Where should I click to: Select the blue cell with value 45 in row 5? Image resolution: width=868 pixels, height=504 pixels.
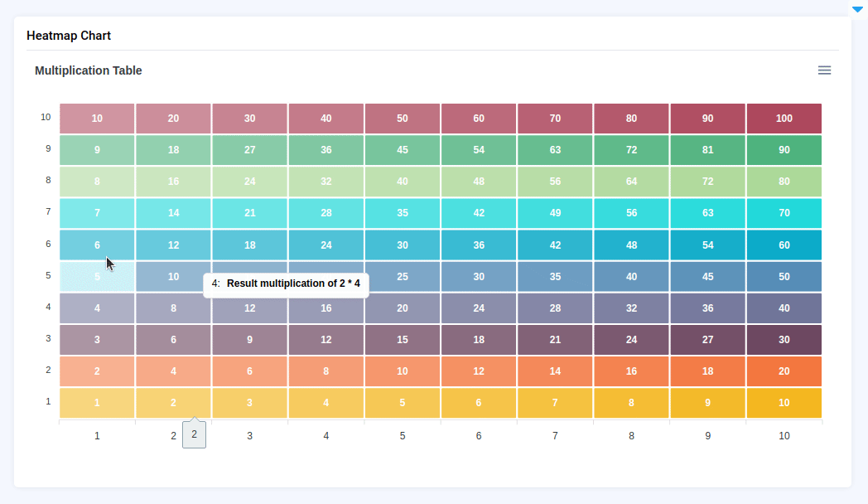(707, 277)
